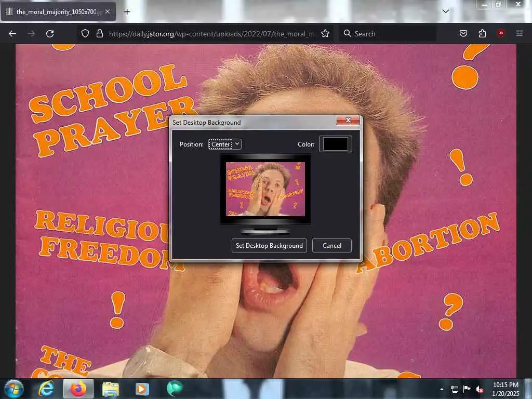
Task: Pick the black Color swatch button
Action: coord(335,144)
